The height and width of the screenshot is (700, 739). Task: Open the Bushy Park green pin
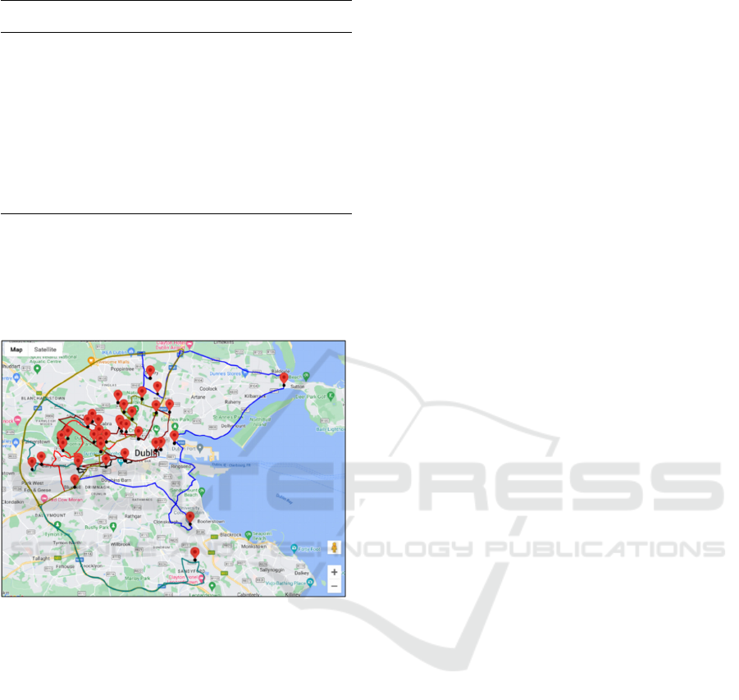point(113,526)
